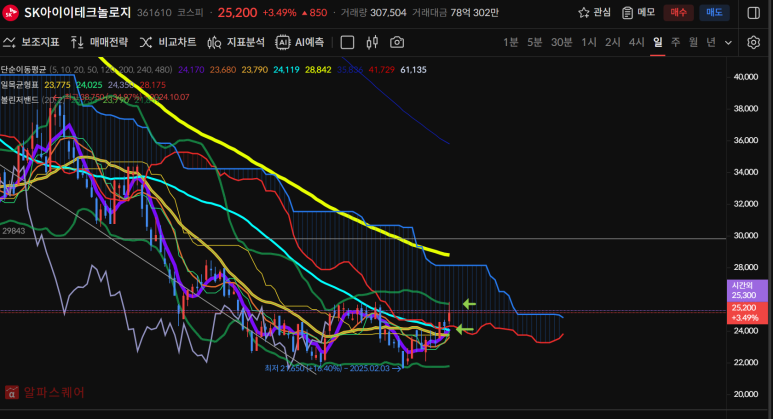Open the memo note for this stock

(x=639, y=13)
